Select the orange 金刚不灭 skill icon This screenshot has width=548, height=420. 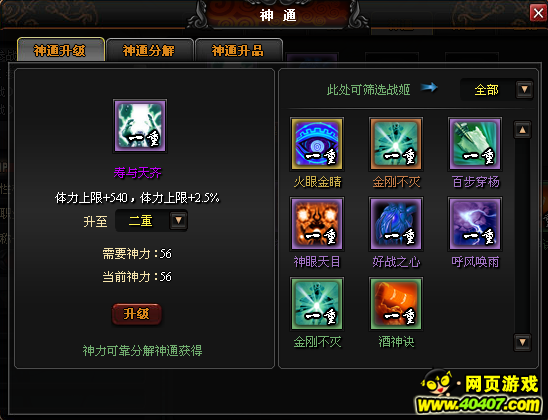[x=396, y=144]
